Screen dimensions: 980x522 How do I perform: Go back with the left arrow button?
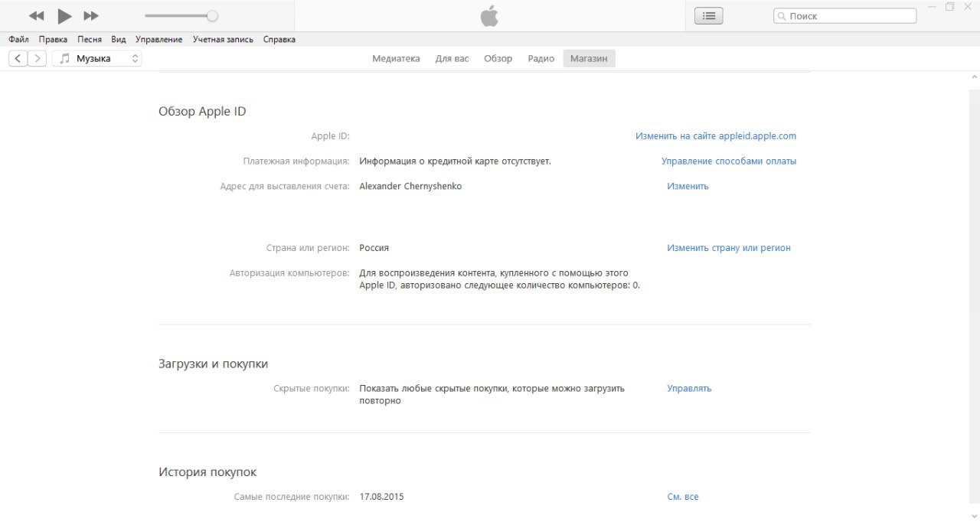(18, 58)
